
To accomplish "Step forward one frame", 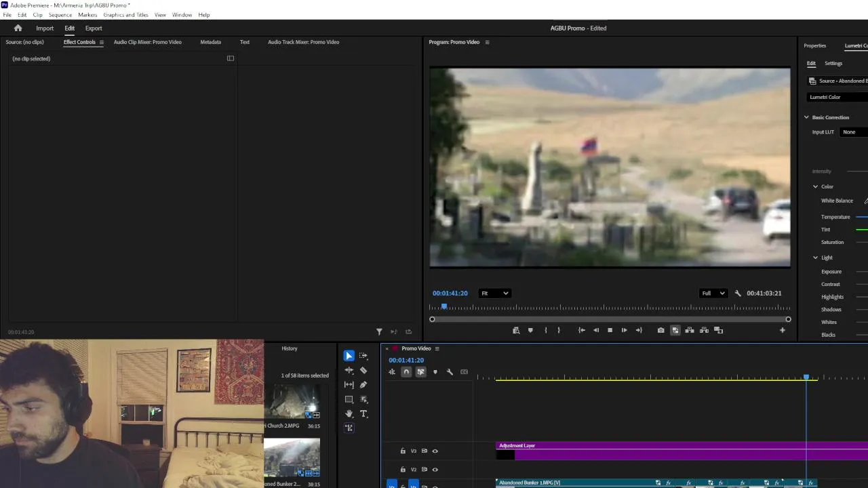I will tap(624, 330).
